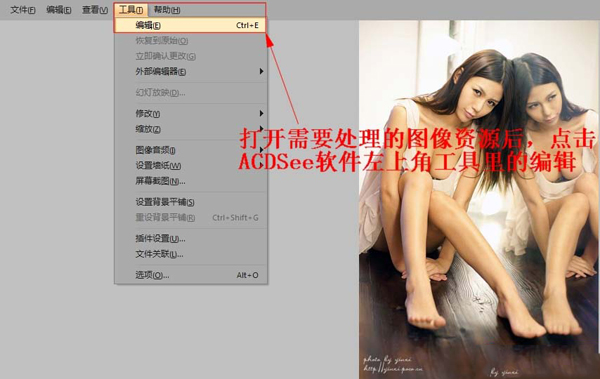Click the 工具(T) menu header
The image size is (600, 379).
pyautogui.click(x=131, y=10)
